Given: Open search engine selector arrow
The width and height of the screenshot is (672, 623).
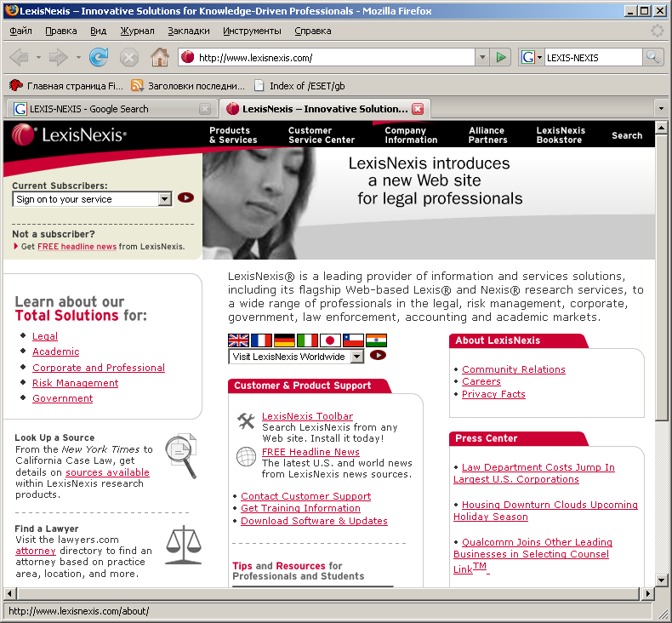Looking at the screenshot, I should 539,57.
